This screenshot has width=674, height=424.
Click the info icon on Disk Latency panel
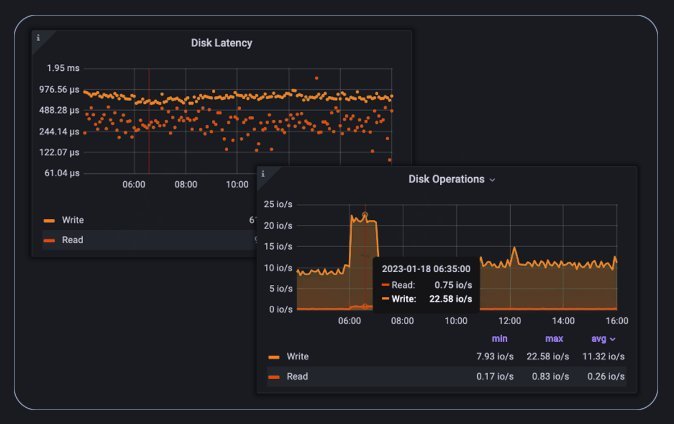pyautogui.click(x=39, y=38)
